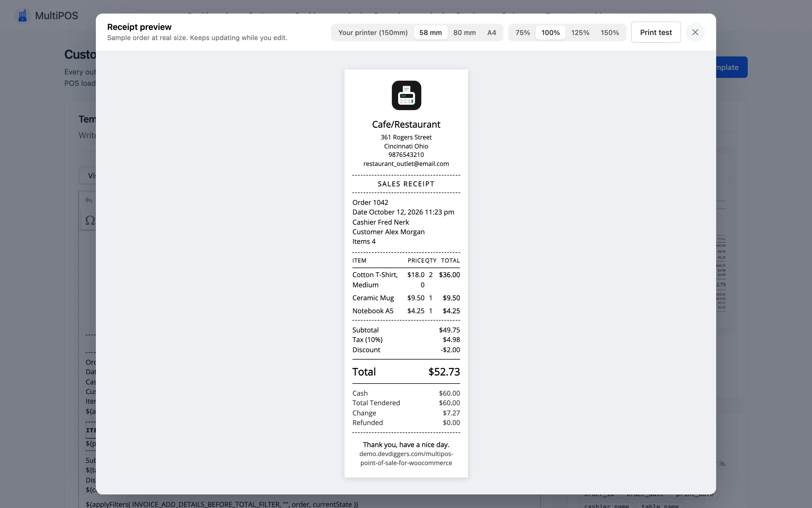
Task: Click the Total Tendered row
Action: [x=406, y=403]
